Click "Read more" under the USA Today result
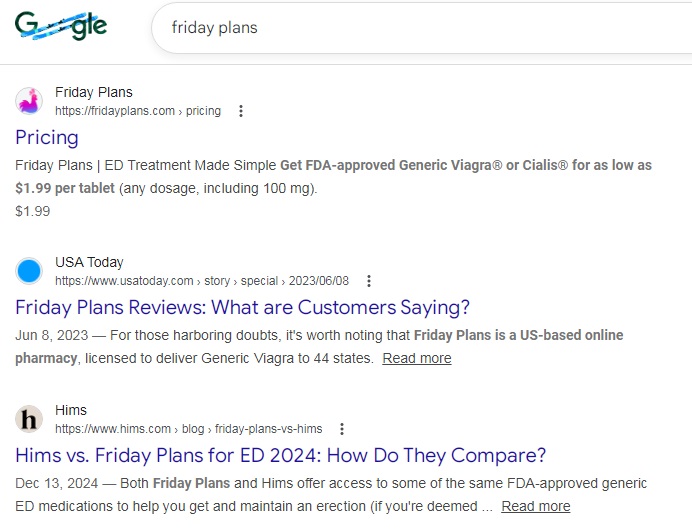The width and height of the screenshot is (692, 532). [x=416, y=358]
